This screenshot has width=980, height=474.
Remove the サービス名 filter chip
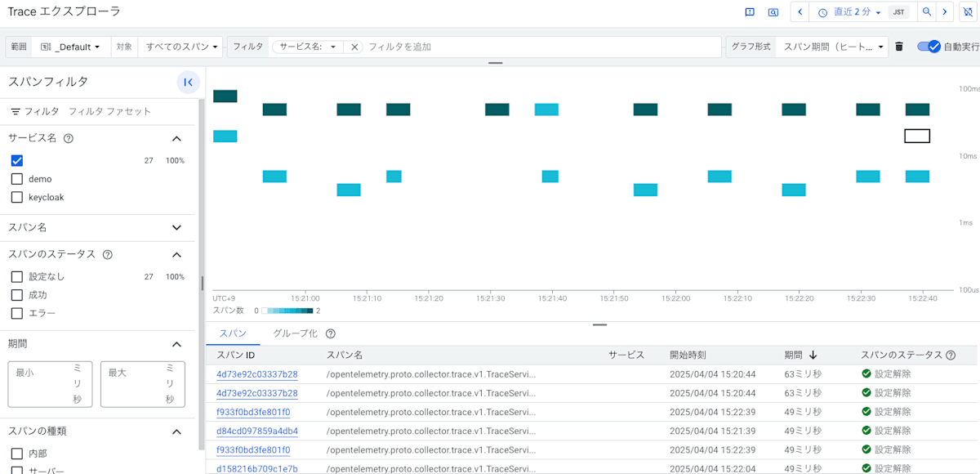click(x=354, y=47)
